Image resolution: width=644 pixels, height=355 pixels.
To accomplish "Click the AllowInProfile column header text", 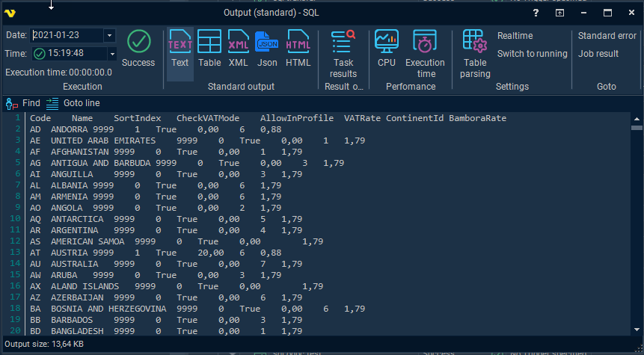I will tap(297, 118).
